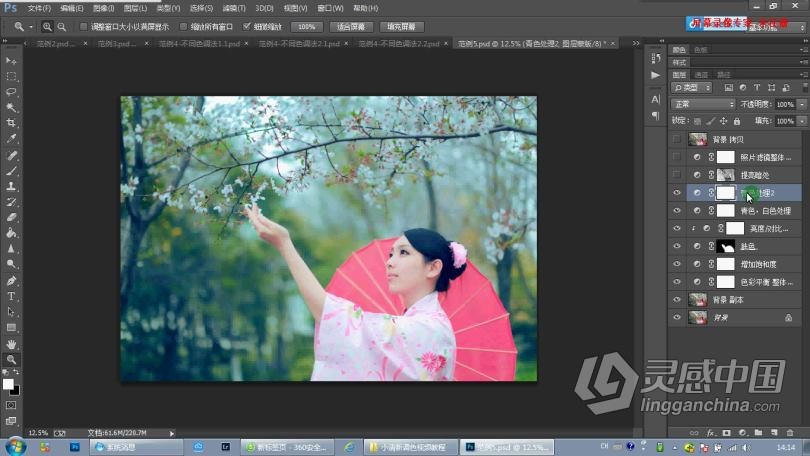Enable 缩放所有窗口 checkbox

coord(183,26)
